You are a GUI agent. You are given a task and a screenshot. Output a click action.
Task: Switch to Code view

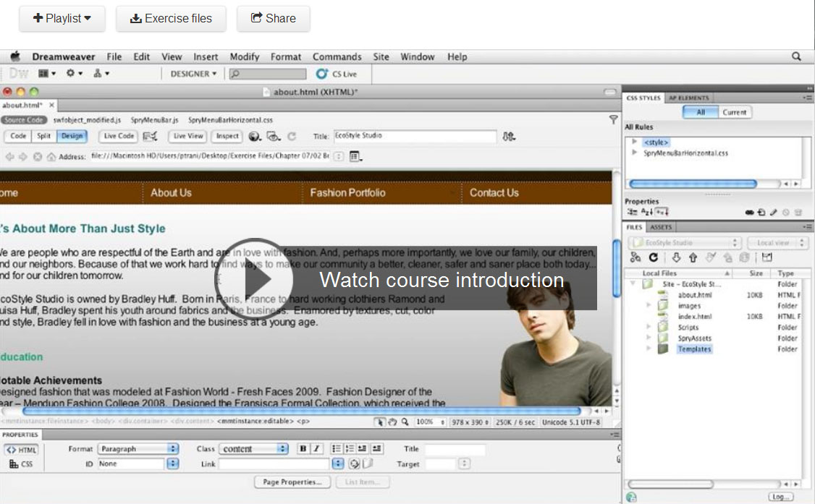tap(17, 136)
